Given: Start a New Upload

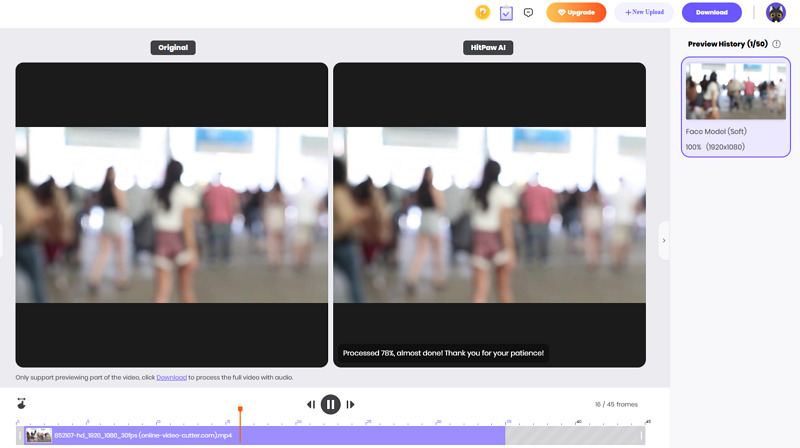Looking at the screenshot, I should pyautogui.click(x=644, y=13).
